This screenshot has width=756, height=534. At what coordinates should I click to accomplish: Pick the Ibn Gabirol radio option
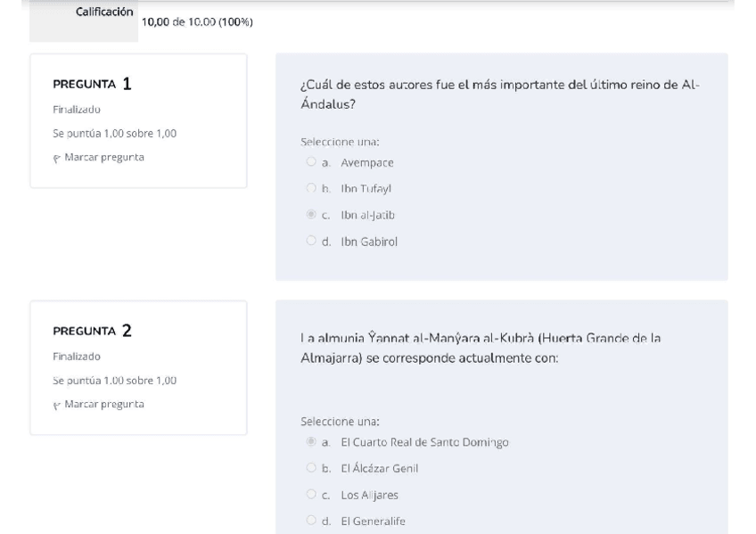click(311, 240)
